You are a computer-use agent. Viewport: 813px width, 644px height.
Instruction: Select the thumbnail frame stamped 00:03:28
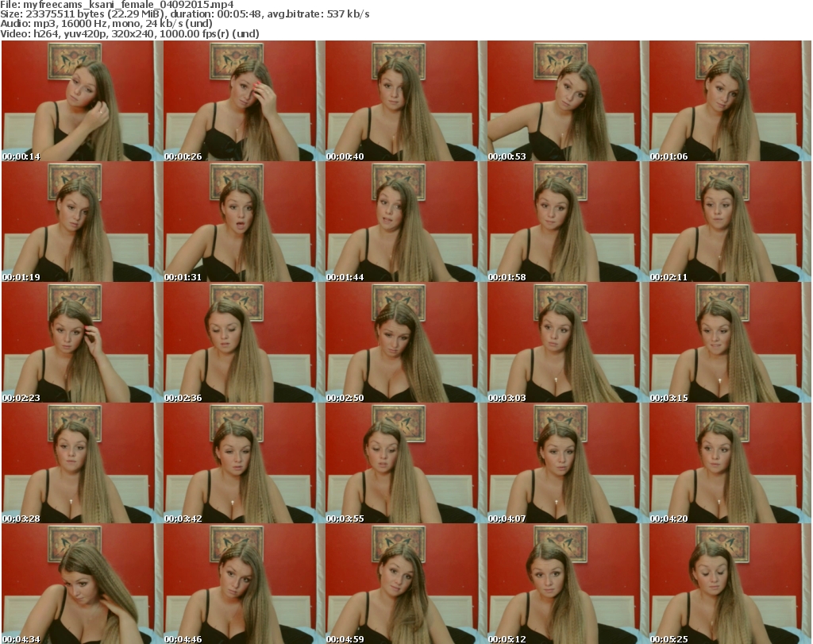[x=82, y=463]
